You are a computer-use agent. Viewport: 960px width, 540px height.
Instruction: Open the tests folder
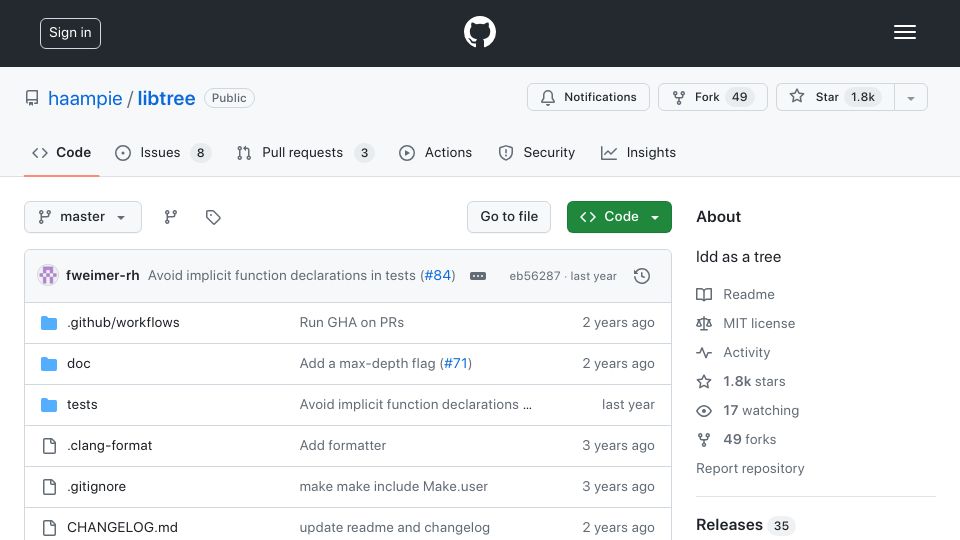point(82,405)
